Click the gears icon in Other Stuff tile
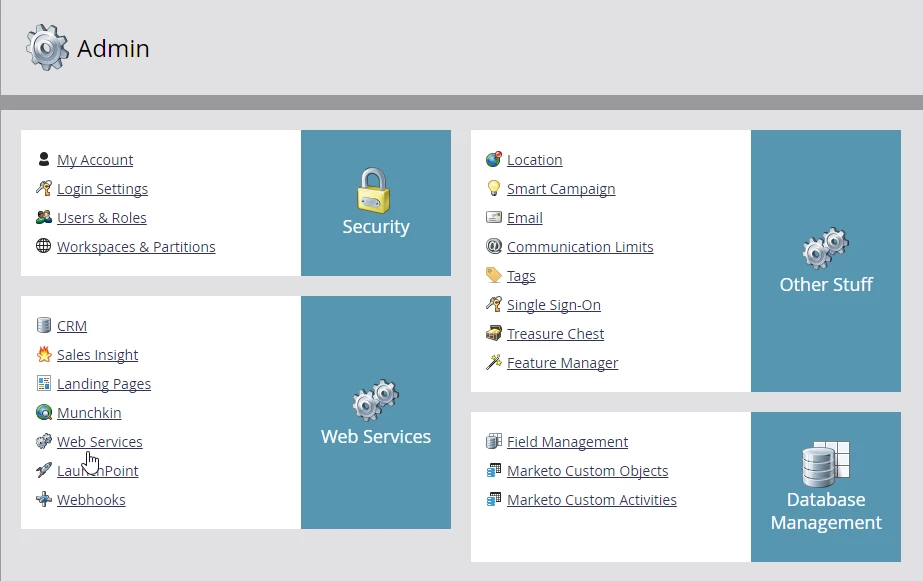The height and width of the screenshot is (581, 923). (825, 247)
